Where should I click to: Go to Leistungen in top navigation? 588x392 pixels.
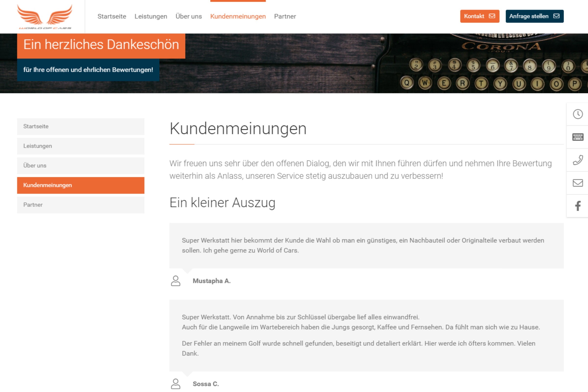point(151,16)
